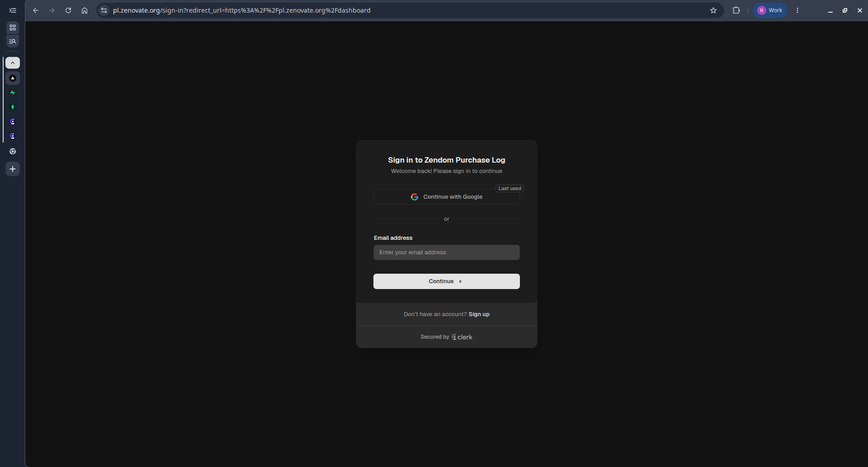
Task: Minimize the browser window
Action: pos(830,10)
